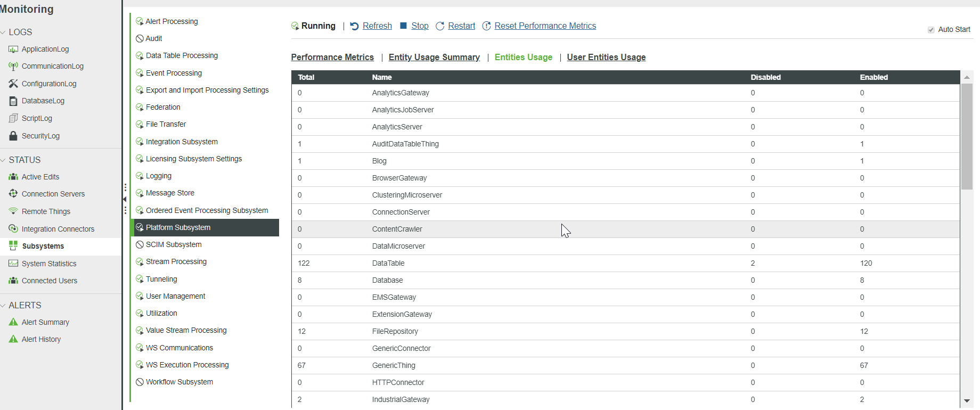The image size is (980, 410).
Task: Click the ScriptLog icon
Action: tap(13, 118)
